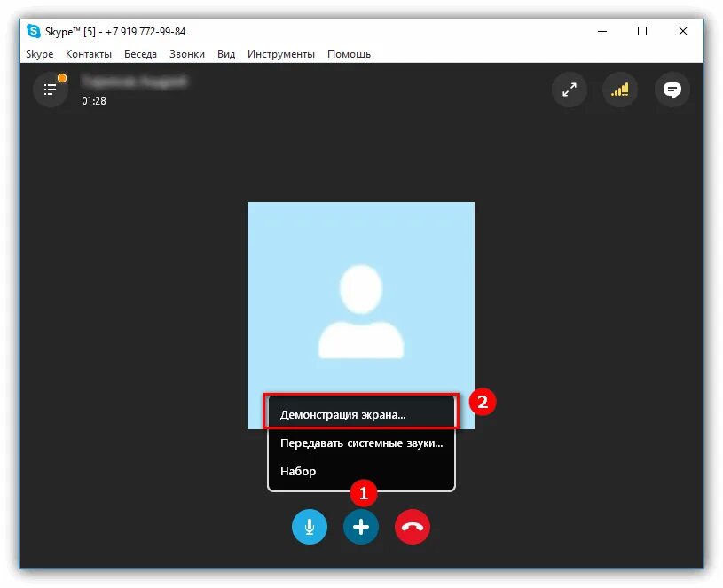Open the Беседа menu
The width and height of the screenshot is (723, 588).
141,54
